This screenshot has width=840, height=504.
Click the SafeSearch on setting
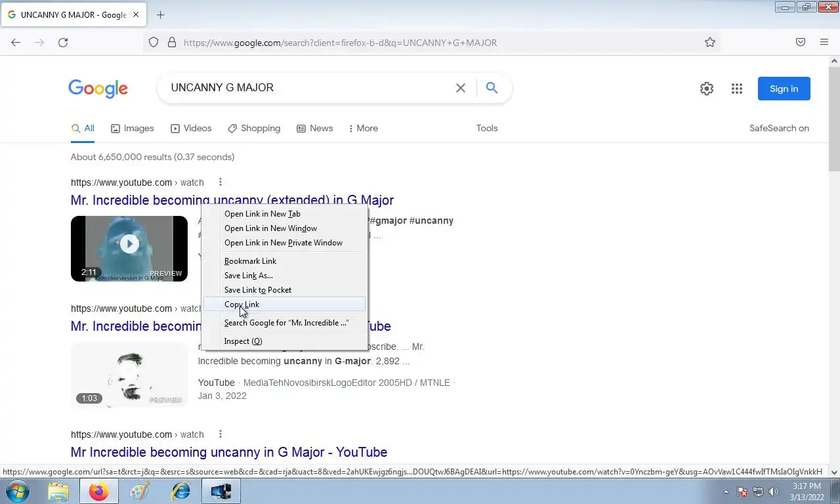(x=779, y=129)
